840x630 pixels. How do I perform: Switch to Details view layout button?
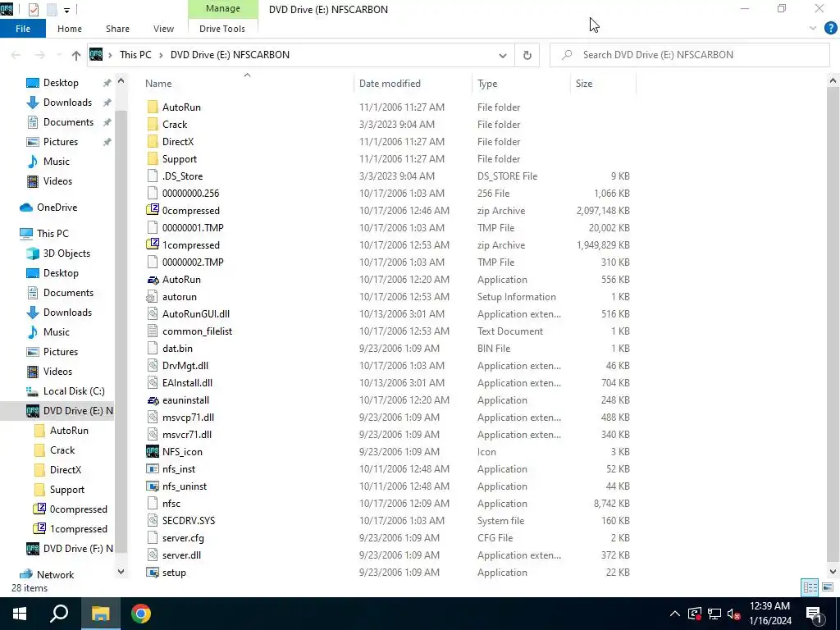pyautogui.click(x=810, y=587)
